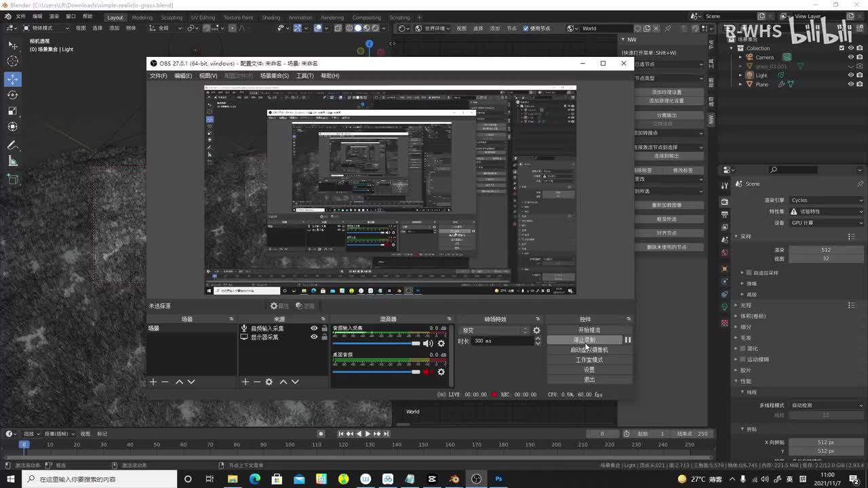The height and width of the screenshot is (488, 868).
Task: Expand the 体积(卷标) panel
Action: coord(752,316)
